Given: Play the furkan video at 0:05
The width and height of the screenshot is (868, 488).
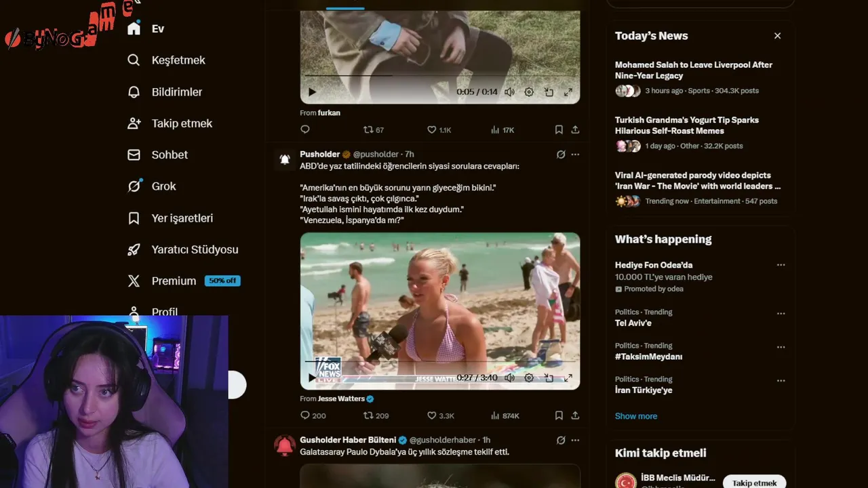Looking at the screenshot, I should 312,92.
